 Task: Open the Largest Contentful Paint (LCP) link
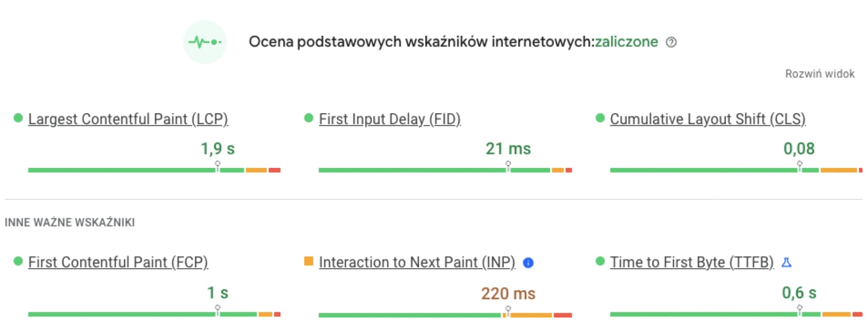coord(128,119)
